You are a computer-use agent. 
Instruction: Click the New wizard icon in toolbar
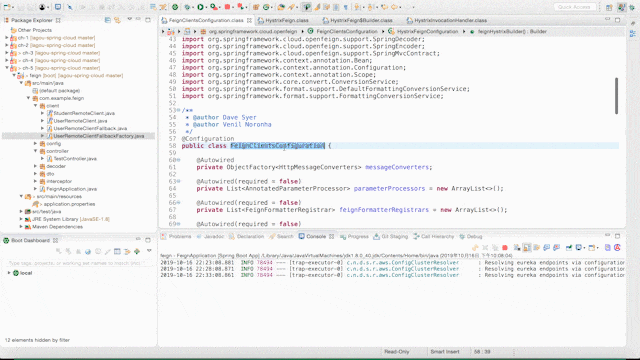[x=7, y=7]
